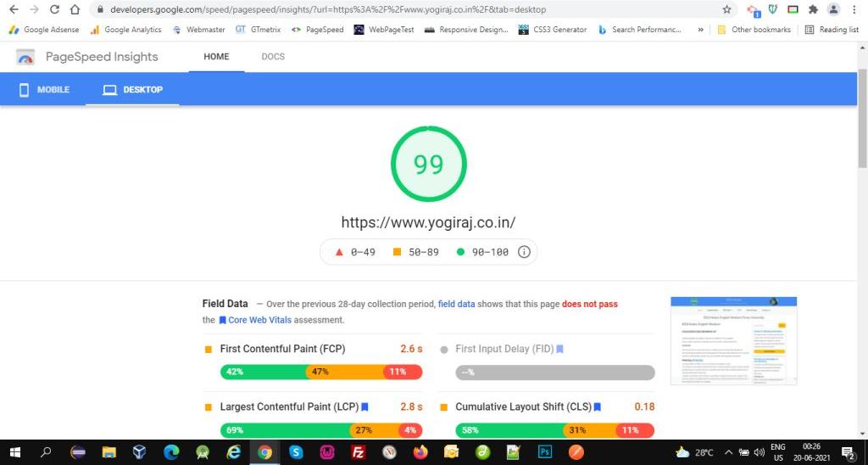The height and width of the screenshot is (465, 868).
Task: Open the Extensions puzzle icon
Action: [813, 9]
